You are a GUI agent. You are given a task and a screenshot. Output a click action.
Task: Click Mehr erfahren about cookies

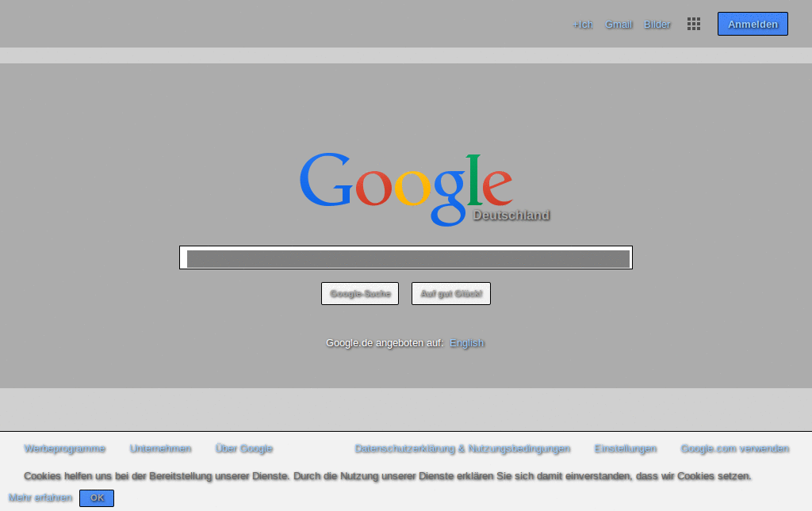tap(40, 498)
